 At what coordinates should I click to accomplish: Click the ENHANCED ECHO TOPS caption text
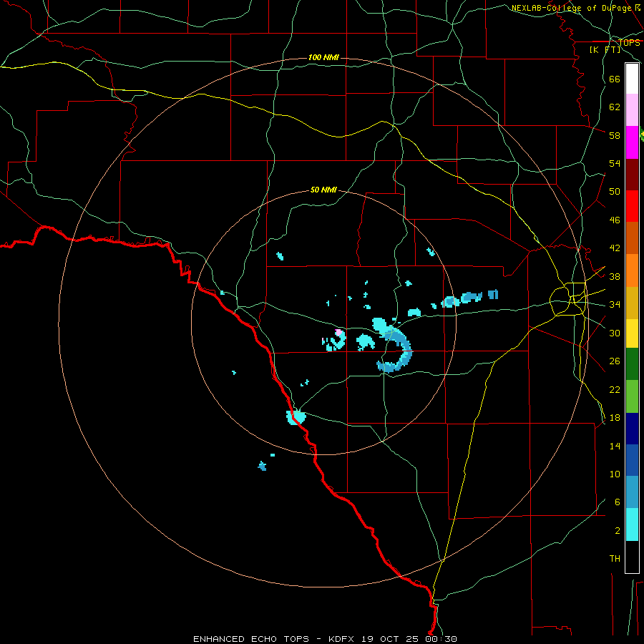click(251, 639)
